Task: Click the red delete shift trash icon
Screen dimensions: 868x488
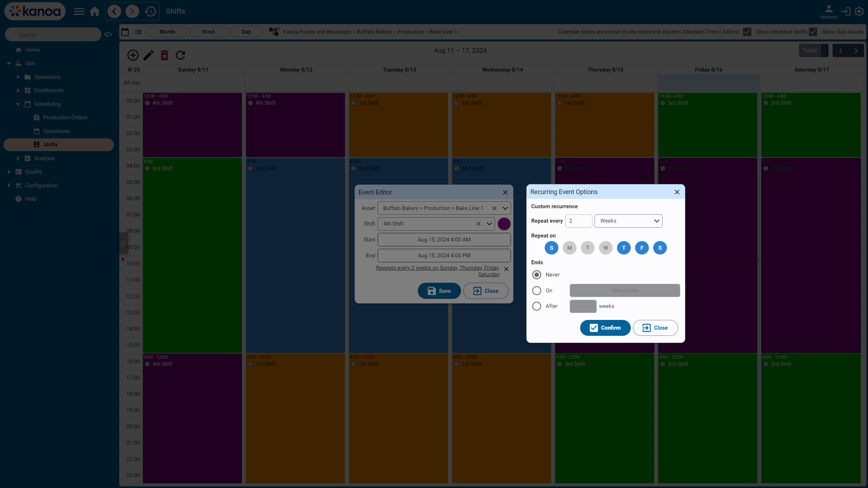Action: pyautogui.click(x=165, y=55)
